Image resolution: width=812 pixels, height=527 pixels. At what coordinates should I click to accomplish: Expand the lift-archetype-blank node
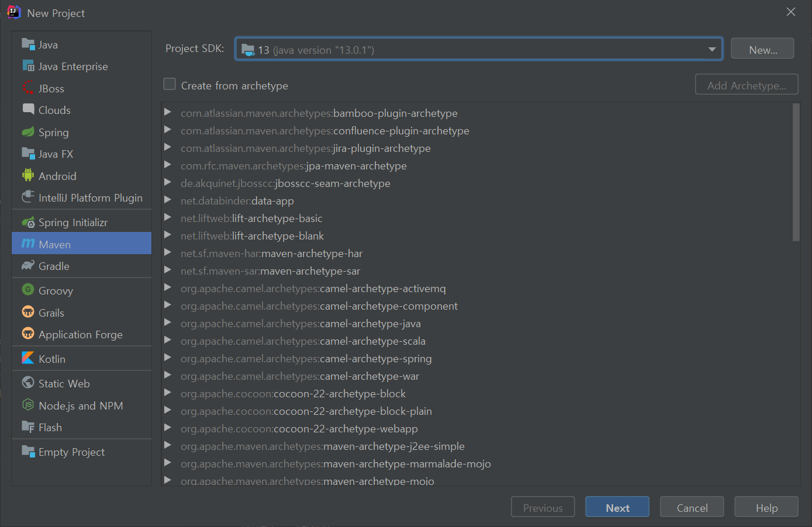(168, 234)
